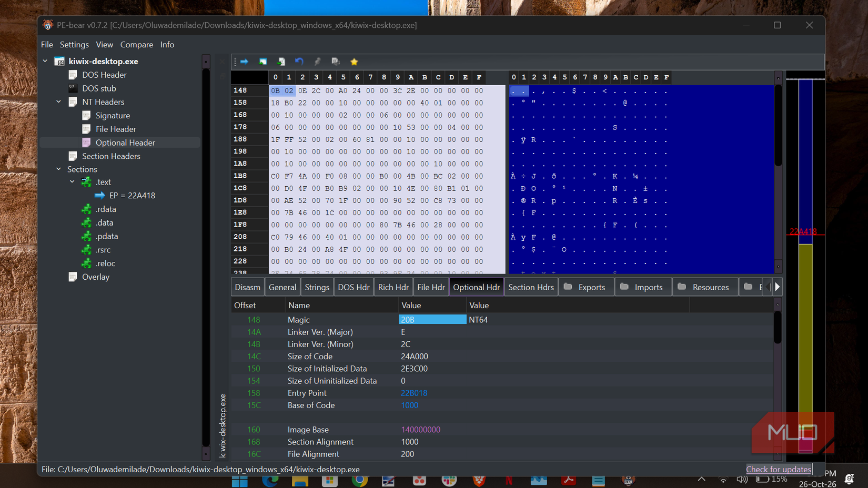Image resolution: width=868 pixels, height=488 pixels.
Task: Select DOS Header in the tree
Action: pyautogui.click(x=104, y=75)
